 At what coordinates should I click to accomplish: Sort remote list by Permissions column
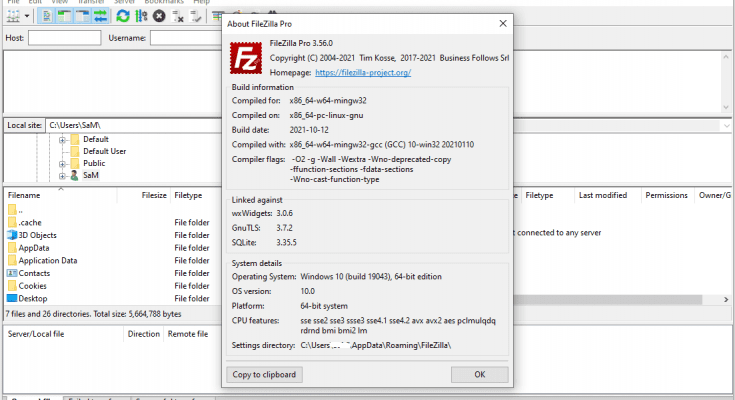click(x=666, y=196)
